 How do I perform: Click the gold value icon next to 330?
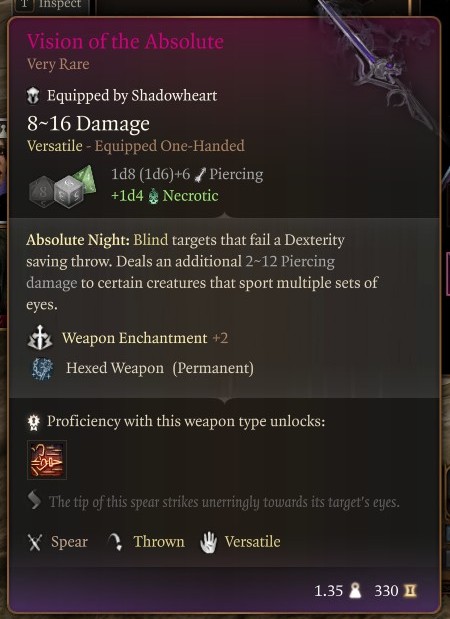pos(410,591)
